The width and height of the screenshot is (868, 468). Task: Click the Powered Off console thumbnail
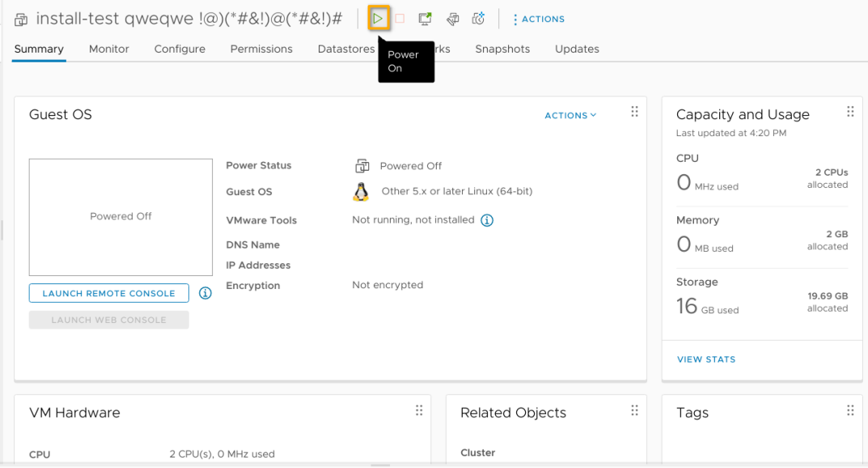tap(121, 217)
